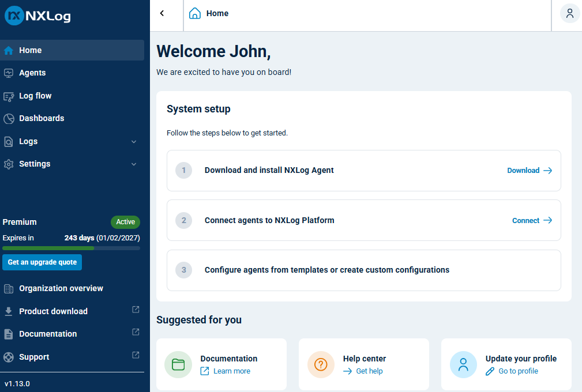Viewport: 582px width, 392px height.
Task: Click the Premium plan label
Action: tap(20, 222)
